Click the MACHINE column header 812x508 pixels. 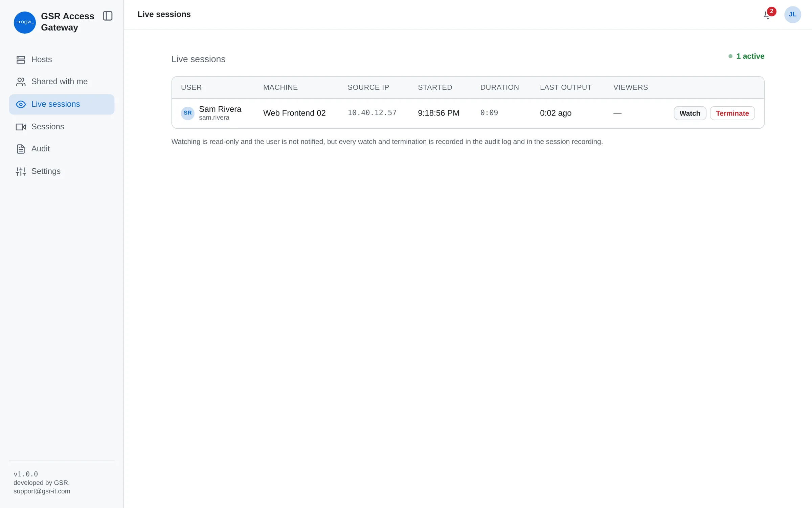(280, 87)
